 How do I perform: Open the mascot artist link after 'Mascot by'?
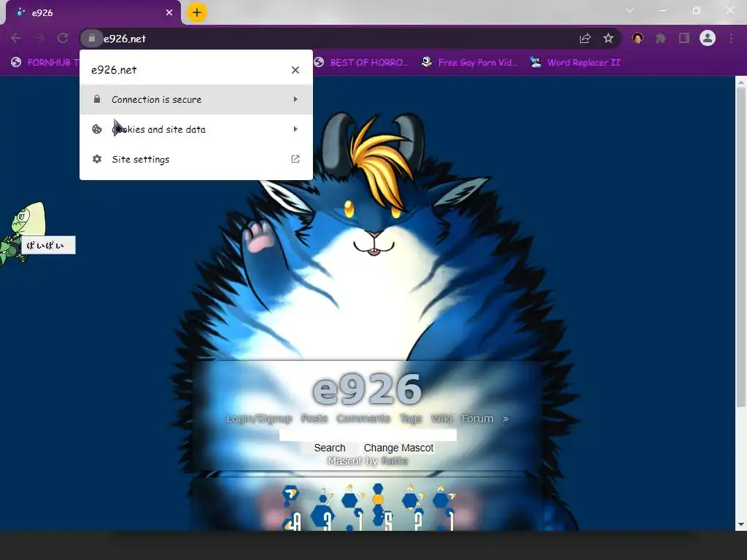click(395, 461)
